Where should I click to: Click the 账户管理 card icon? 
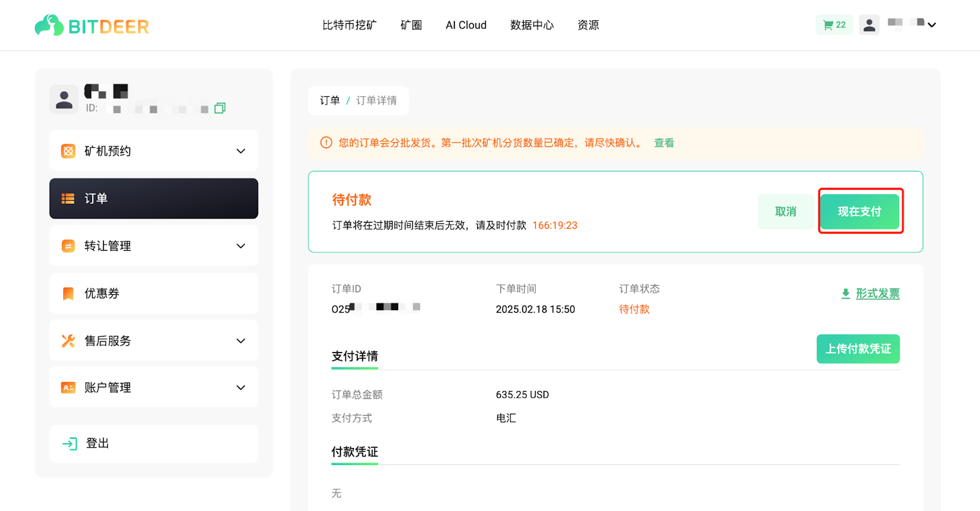68,388
